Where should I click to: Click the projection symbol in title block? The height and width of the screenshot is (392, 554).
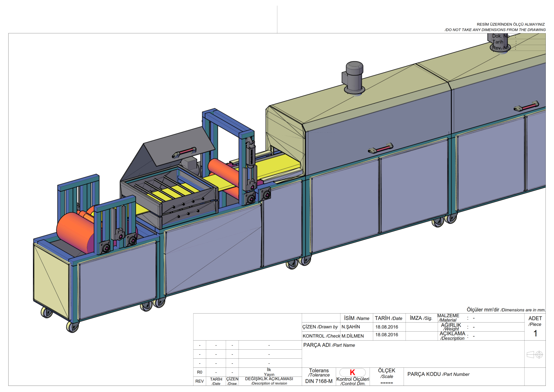pyautogui.click(x=535, y=354)
